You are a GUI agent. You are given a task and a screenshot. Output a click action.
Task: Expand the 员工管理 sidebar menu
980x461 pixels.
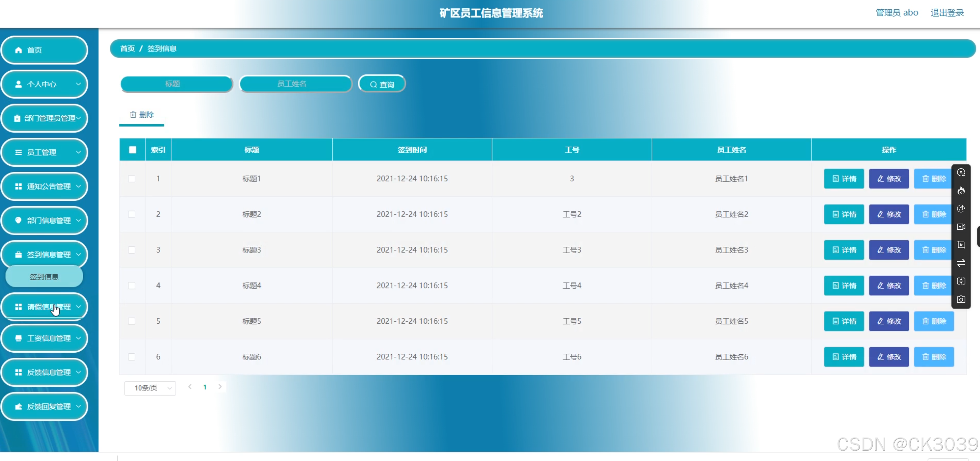(x=45, y=153)
